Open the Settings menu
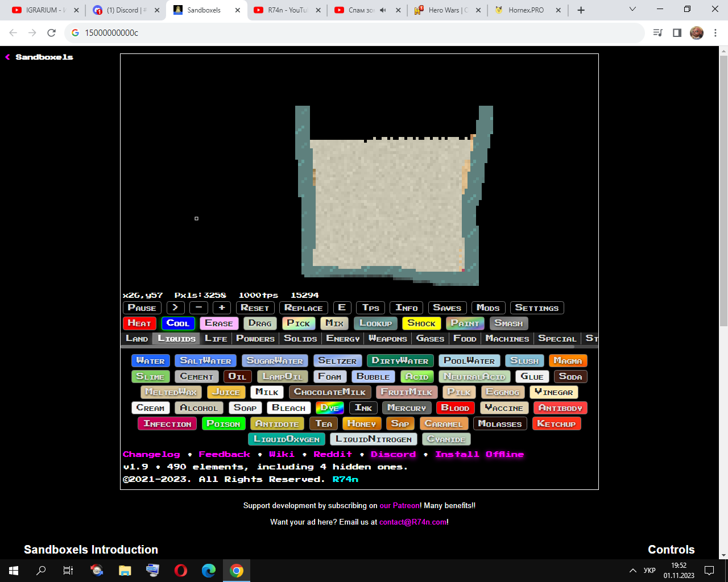This screenshot has width=728, height=582. pyautogui.click(x=537, y=308)
